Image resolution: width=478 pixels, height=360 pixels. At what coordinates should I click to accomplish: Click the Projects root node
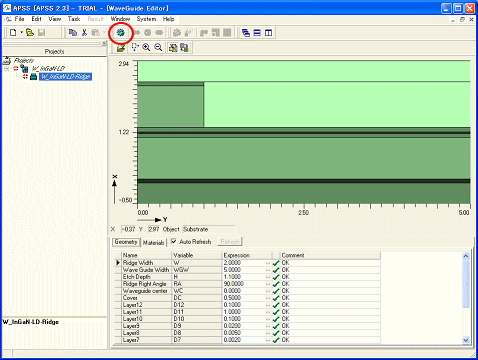pos(24,60)
